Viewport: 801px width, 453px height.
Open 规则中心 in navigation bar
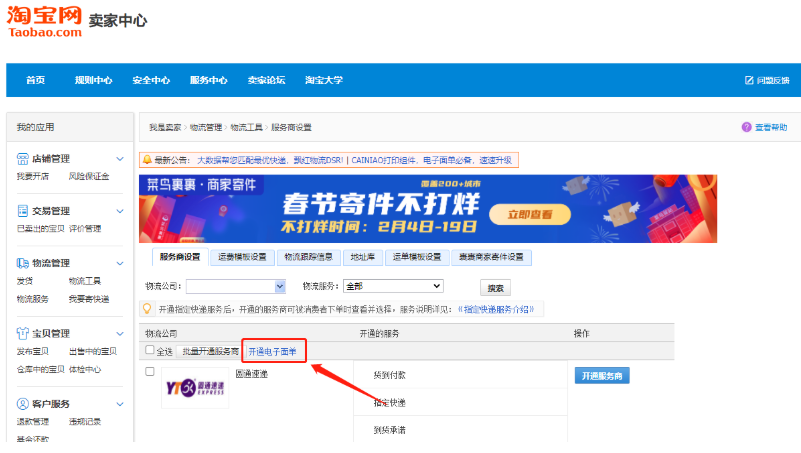click(93, 80)
